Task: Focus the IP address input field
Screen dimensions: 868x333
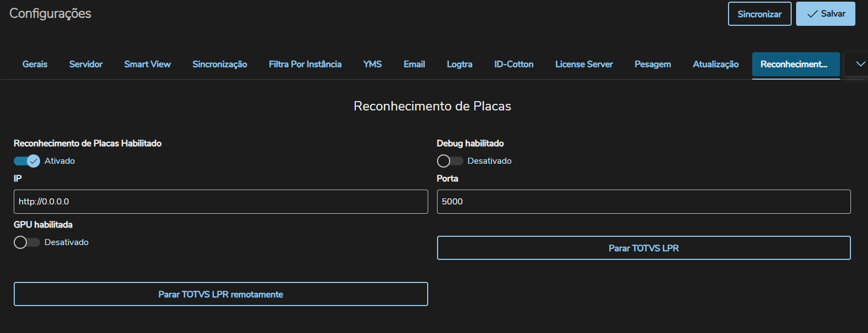Action: click(221, 202)
